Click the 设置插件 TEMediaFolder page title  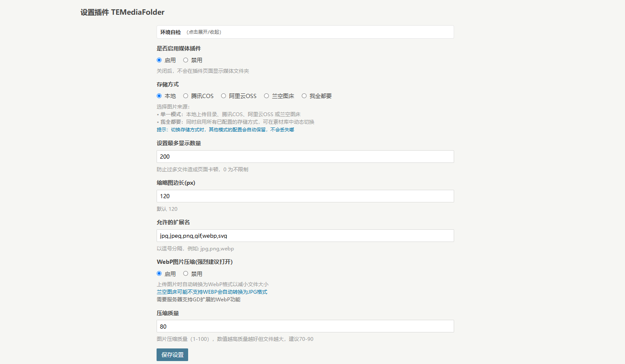click(122, 12)
